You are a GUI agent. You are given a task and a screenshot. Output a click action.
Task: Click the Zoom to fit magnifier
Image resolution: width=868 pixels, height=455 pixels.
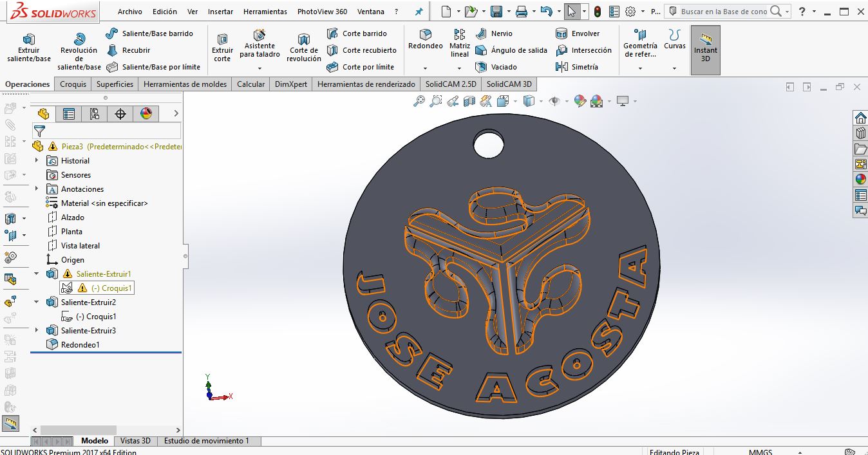(x=419, y=101)
